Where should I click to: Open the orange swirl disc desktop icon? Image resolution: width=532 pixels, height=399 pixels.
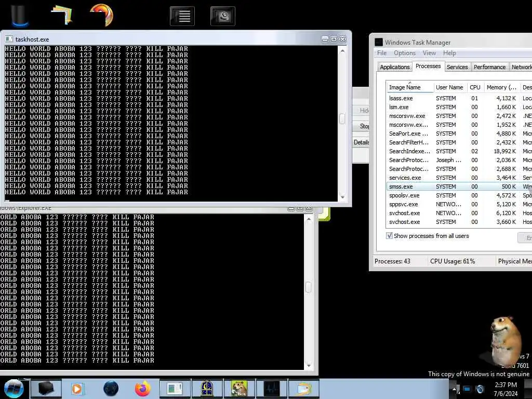point(101,15)
